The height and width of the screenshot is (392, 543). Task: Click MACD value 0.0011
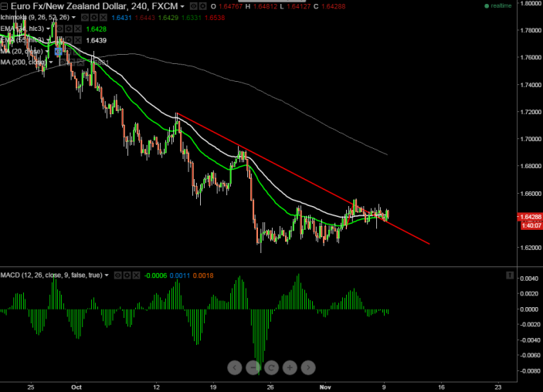180,275
